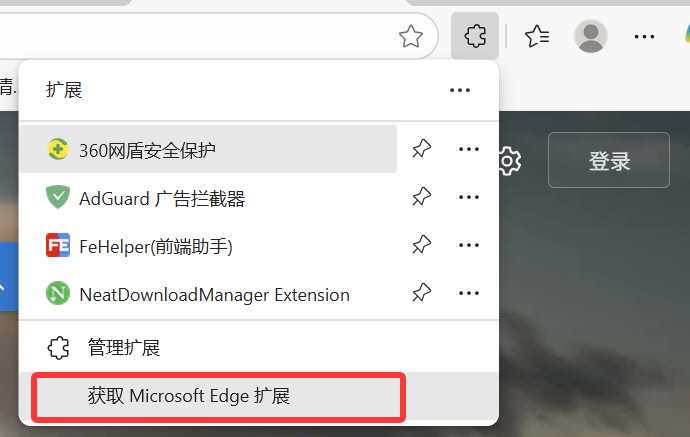Click the NeatDownloadManager extension icon
Screen dimensions: 690x437
tap(58, 294)
